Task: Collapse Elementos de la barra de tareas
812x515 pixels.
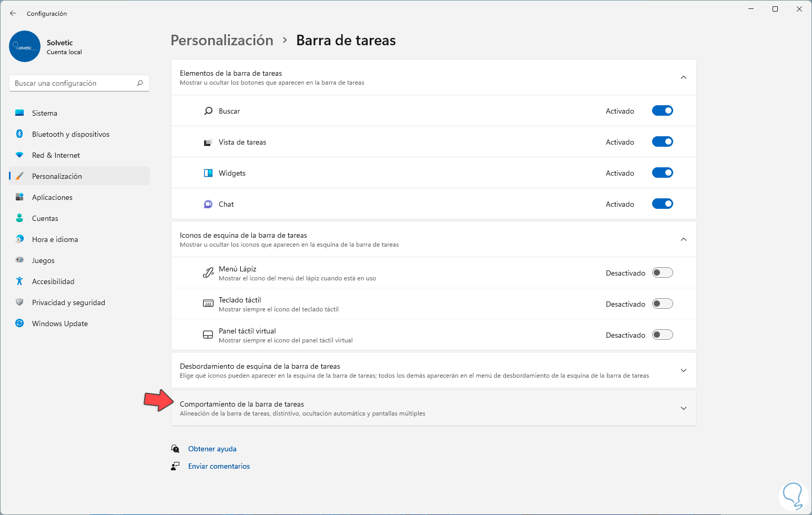Action: (x=683, y=77)
